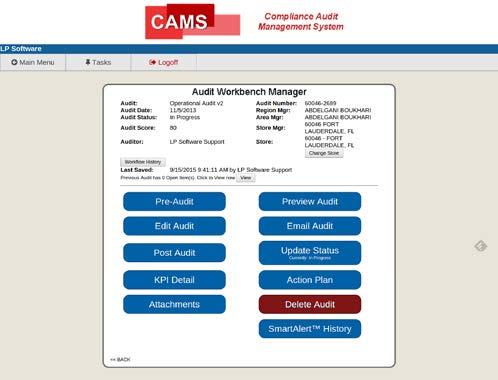Click Preview Audit

click(x=310, y=201)
